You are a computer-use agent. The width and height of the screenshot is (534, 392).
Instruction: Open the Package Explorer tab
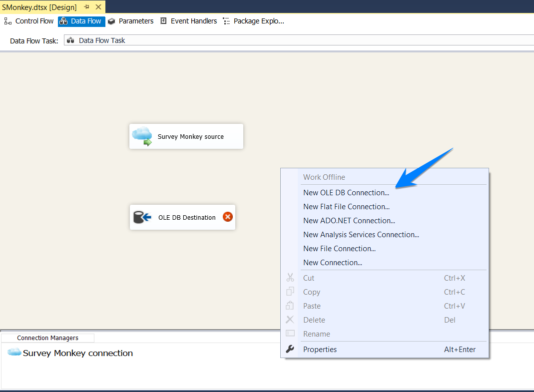coord(253,21)
